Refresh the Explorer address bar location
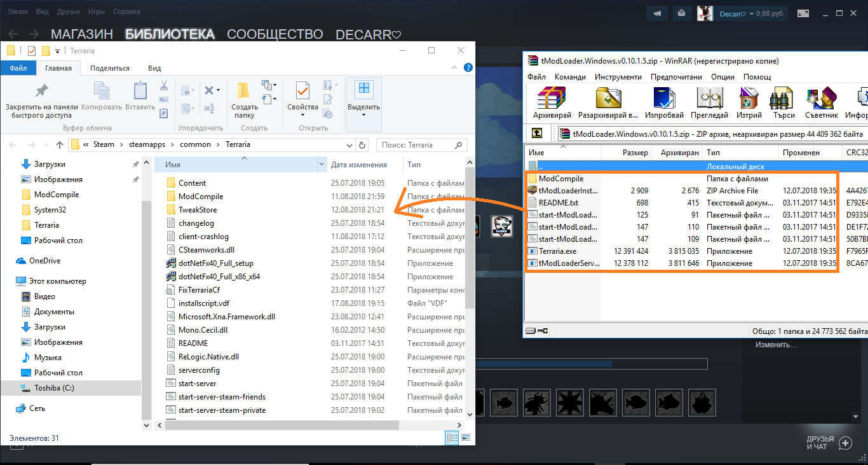The image size is (868, 465). [x=362, y=145]
